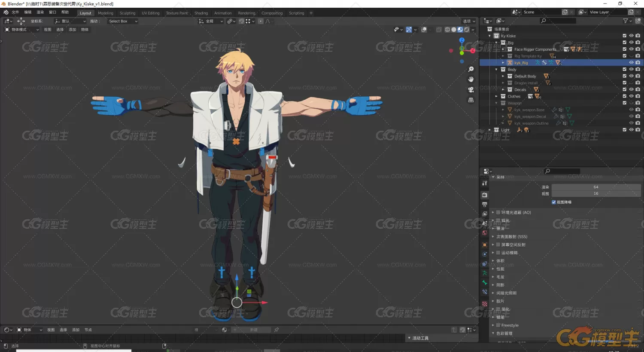Open the World properties tab
This screenshot has width=644, height=352.
pos(485,233)
